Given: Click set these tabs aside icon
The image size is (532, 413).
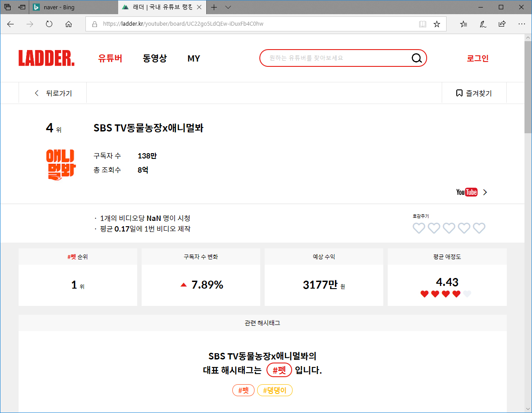Looking at the screenshot, I should (21, 7).
